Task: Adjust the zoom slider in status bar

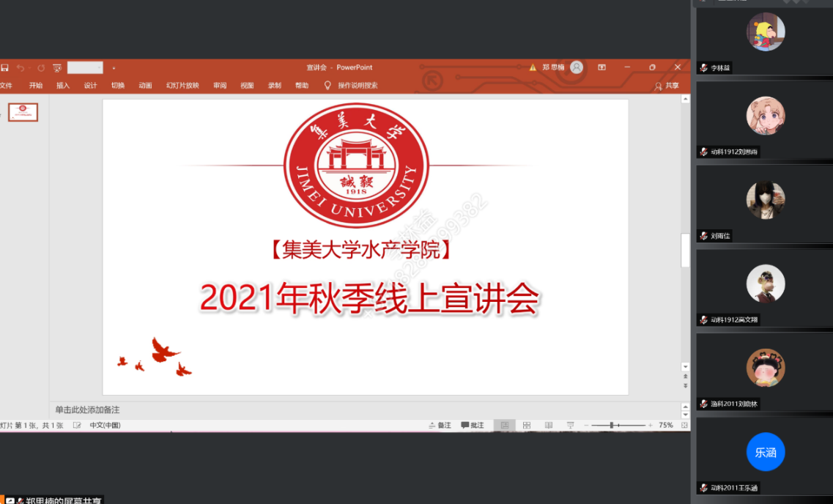Action: (612, 426)
